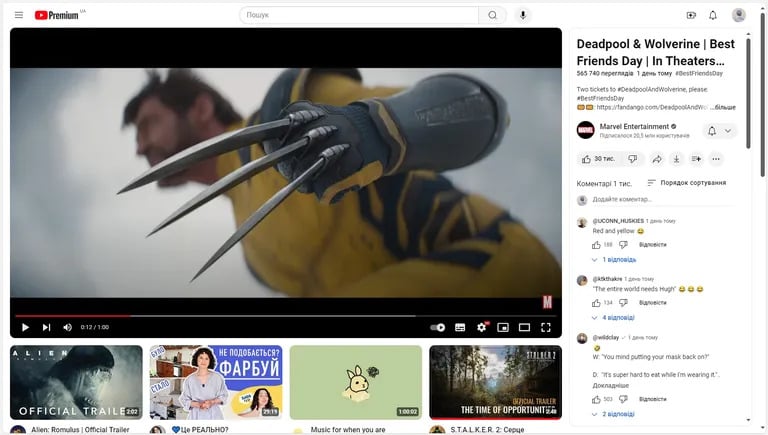Viewport: 768px width, 435px height.
Task: Open the hamburger guide menu
Action: [x=19, y=15]
